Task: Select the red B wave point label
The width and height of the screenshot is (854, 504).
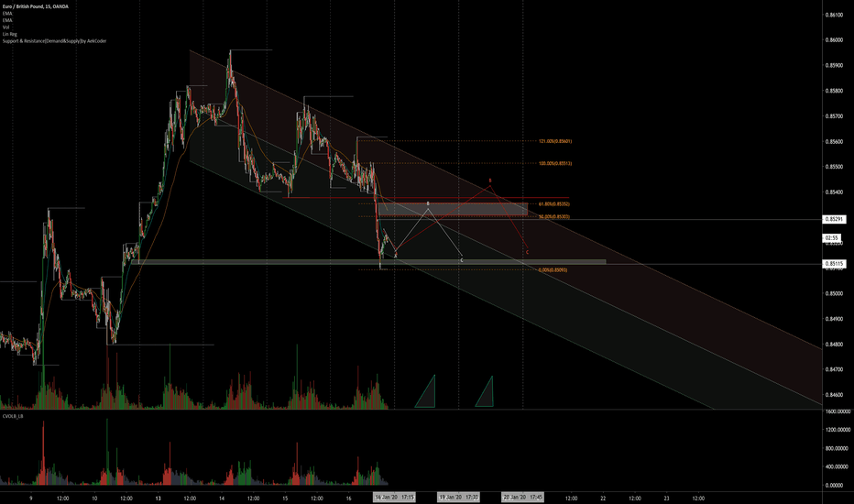Action: 490,181
